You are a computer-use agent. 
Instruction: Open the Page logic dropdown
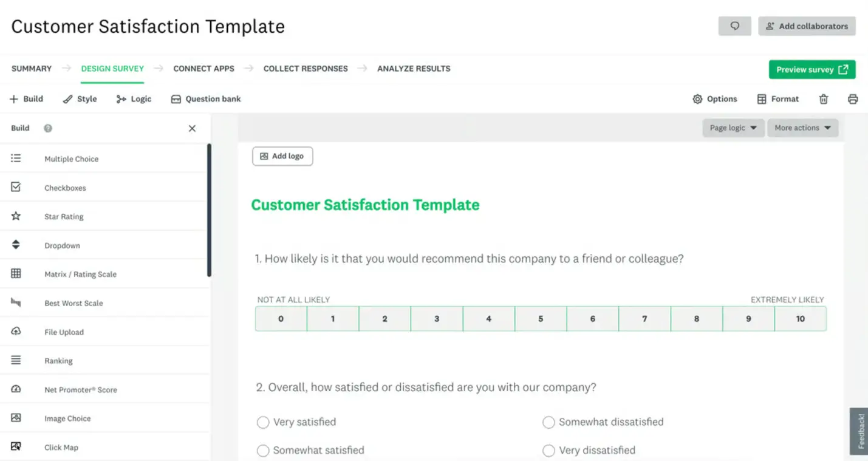click(733, 128)
